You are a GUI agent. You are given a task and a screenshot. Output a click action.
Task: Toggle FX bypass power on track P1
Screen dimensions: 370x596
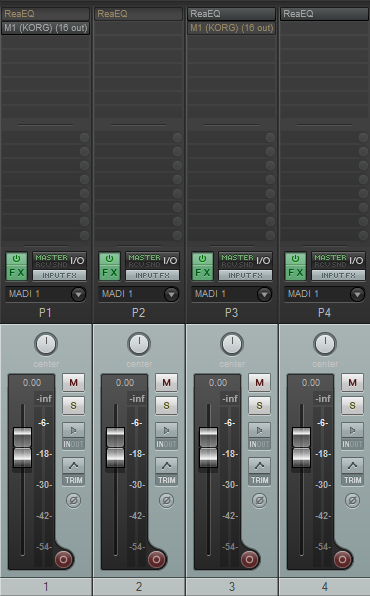(x=16, y=259)
